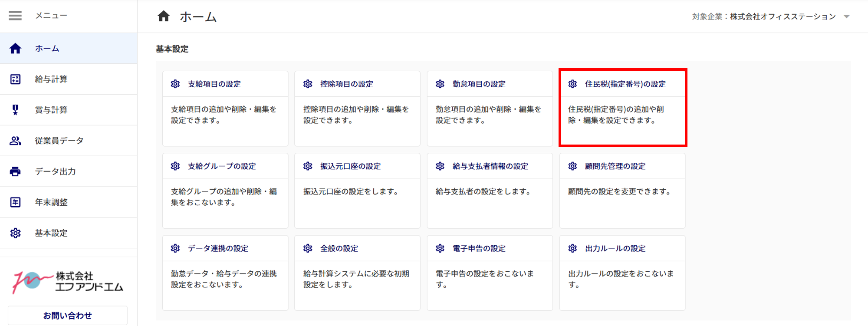
Task: Click gear icon on 控除項目の設定 card
Action: click(x=308, y=84)
